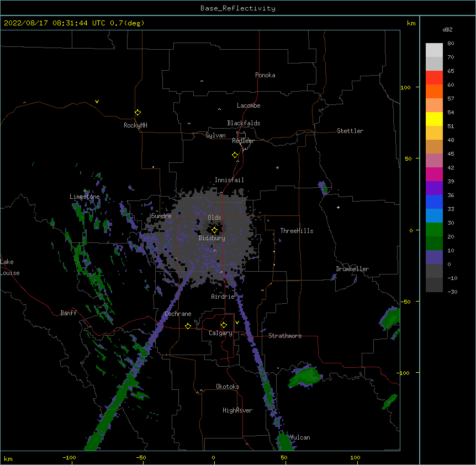This screenshot has height=465, width=476.
Task: Select the Lacombe city label
Action: click(x=248, y=105)
